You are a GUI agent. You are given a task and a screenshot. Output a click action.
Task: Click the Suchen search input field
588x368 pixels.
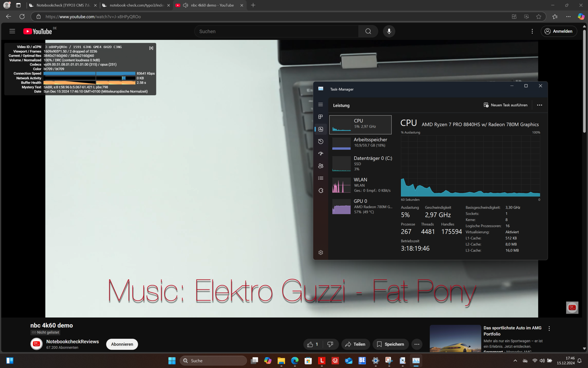click(276, 31)
